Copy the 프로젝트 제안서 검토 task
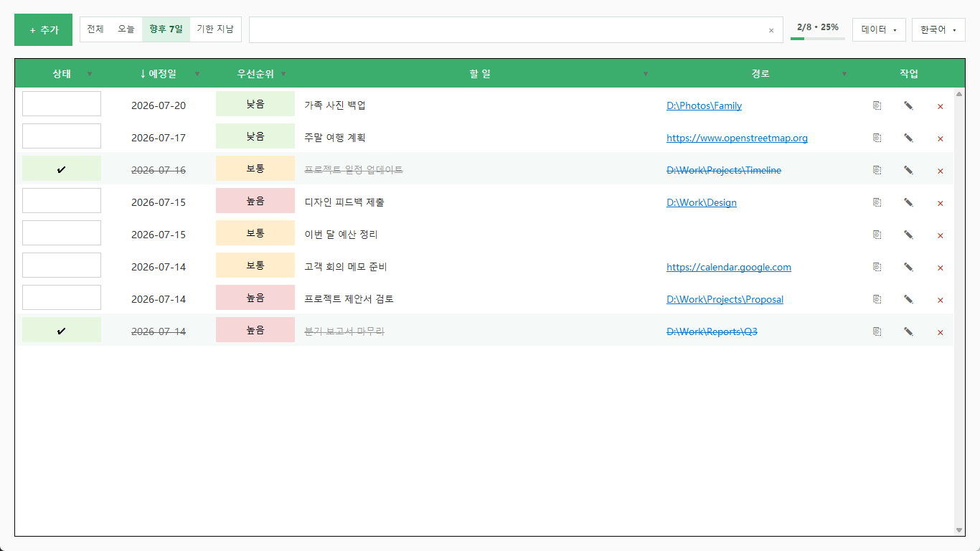The width and height of the screenshot is (980, 551). 877,299
